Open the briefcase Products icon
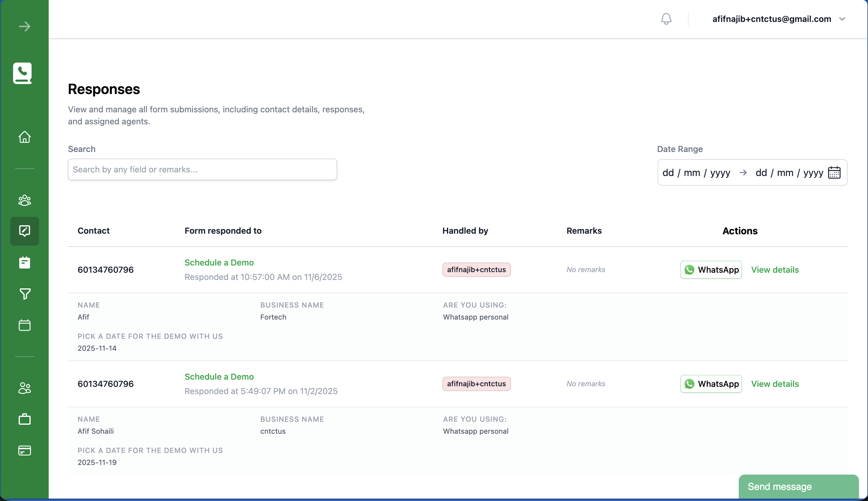This screenshot has height=501, width=868. [24, 419]
